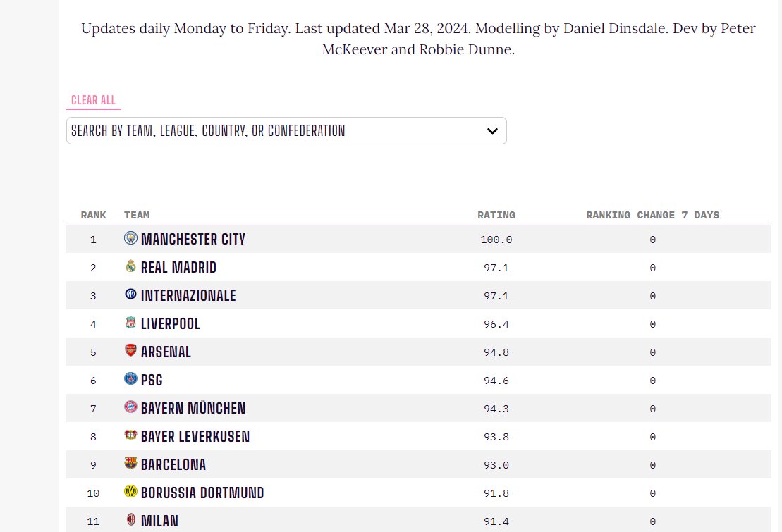The image size is (782, 532).
Task: Click Barcelona's 93.0 rating value
Action: coord(496,465)
